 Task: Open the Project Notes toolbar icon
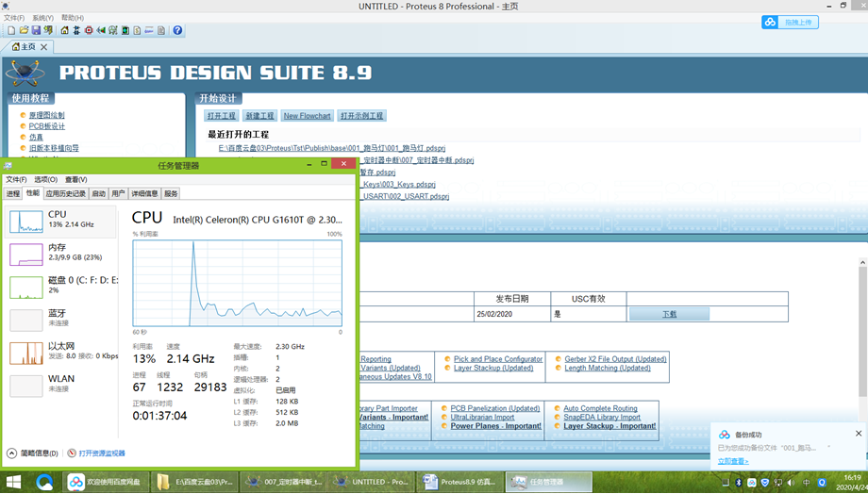pos(161,30)
